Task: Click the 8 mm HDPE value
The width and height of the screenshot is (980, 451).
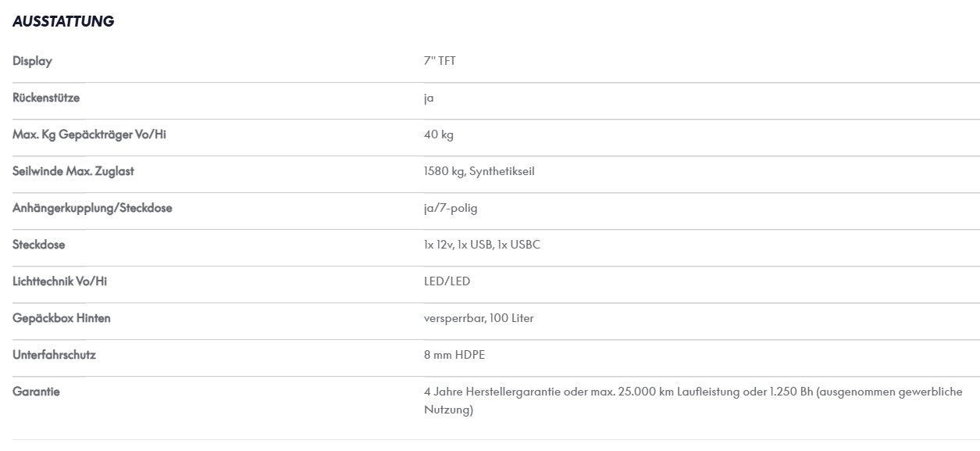Action: click(454, 355)
